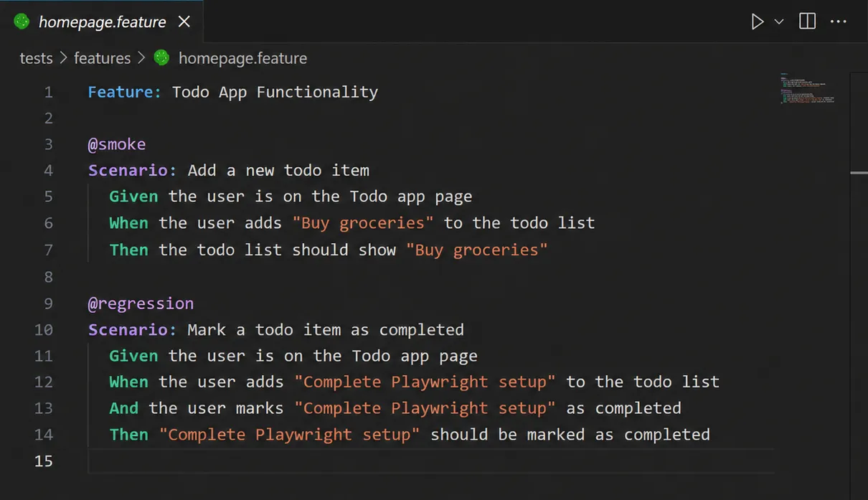Click the And keyword on line 13

[124, 408]
